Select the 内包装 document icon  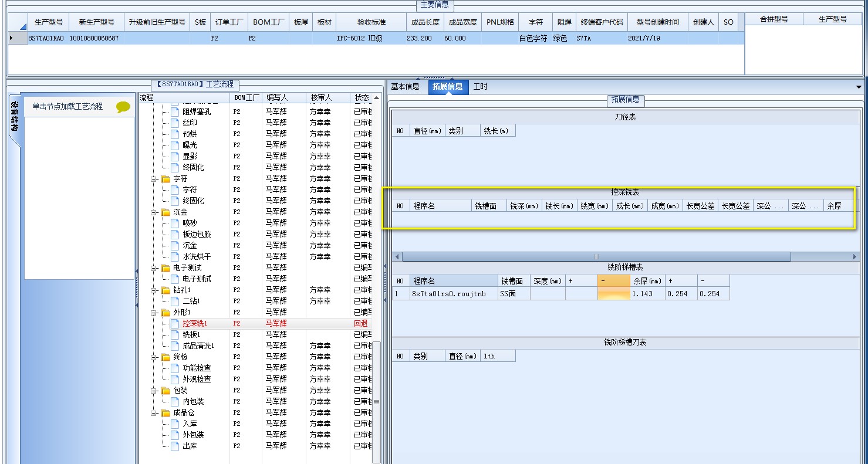[x=175, y=401]
